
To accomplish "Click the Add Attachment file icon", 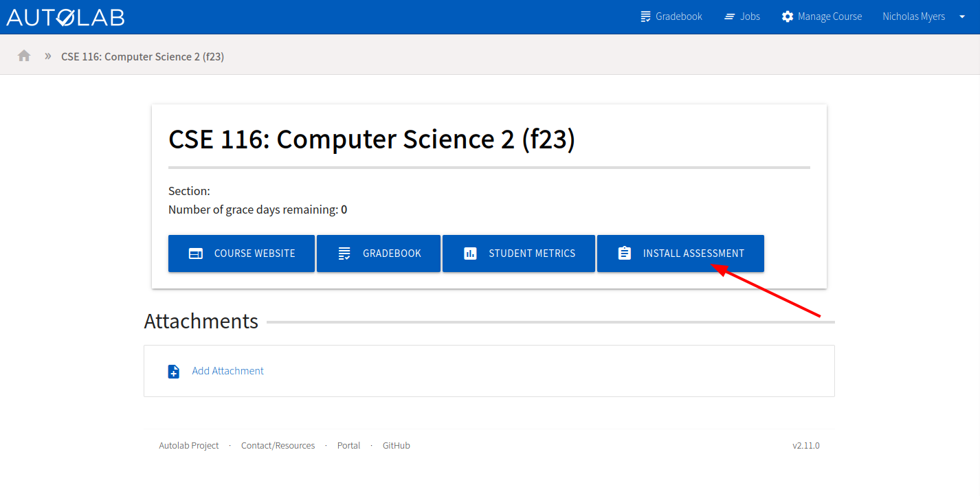I will coord(174,371).
